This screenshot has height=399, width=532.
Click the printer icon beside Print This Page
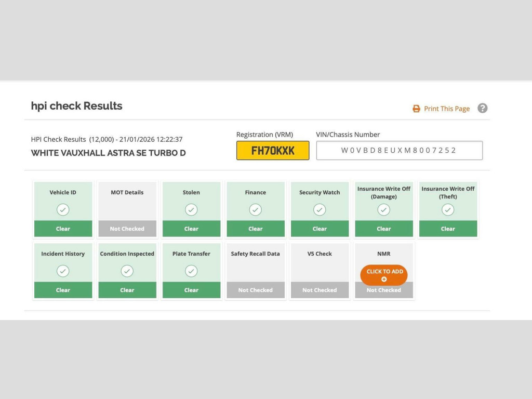(416, 109)
